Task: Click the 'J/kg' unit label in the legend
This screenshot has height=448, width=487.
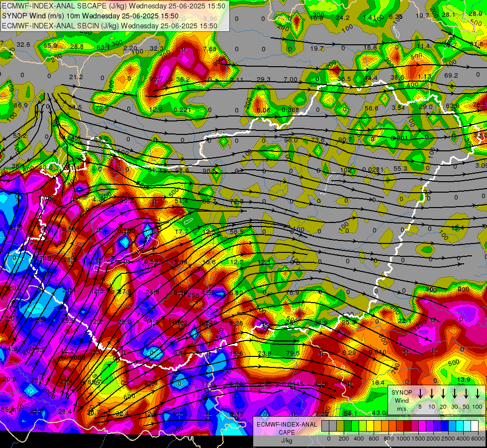Action: coord(287,441)
